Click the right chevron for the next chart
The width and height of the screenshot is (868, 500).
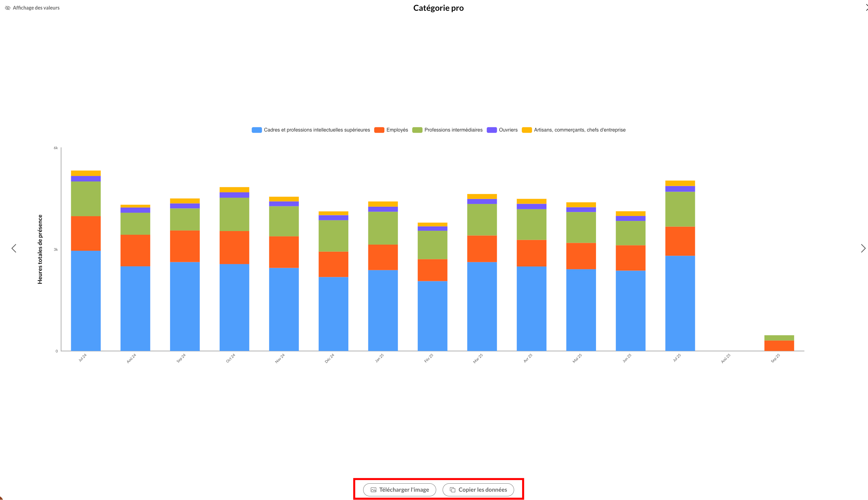tap(863, 248)
